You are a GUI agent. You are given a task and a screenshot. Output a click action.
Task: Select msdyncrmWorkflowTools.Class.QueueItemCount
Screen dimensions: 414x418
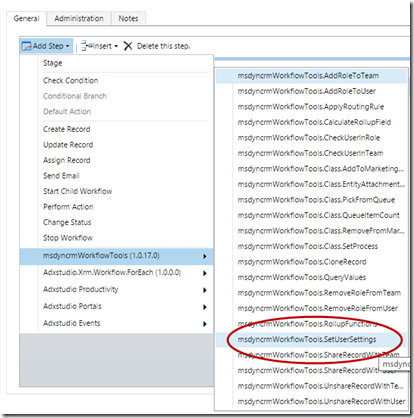(x=318, y=215)
